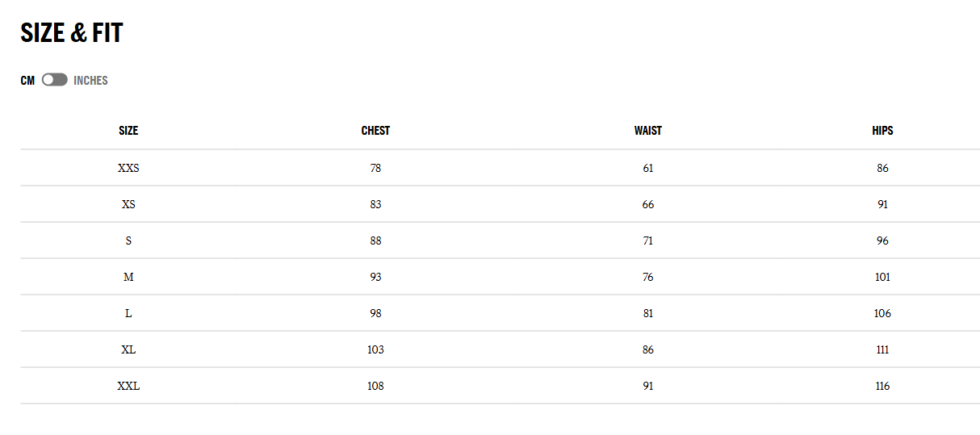Click the WAIST column header
Viewport: 980px width, 435px height.
point(647,131)
